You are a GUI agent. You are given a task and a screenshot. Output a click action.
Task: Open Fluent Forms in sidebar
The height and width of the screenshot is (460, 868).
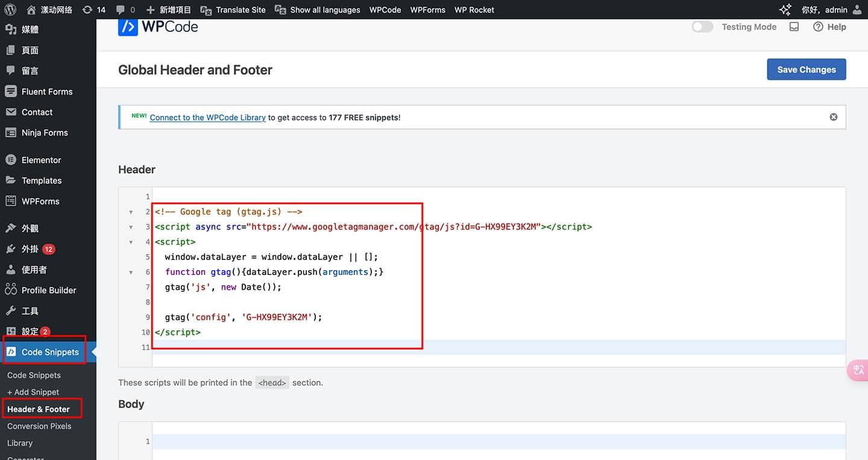point(47,92)
